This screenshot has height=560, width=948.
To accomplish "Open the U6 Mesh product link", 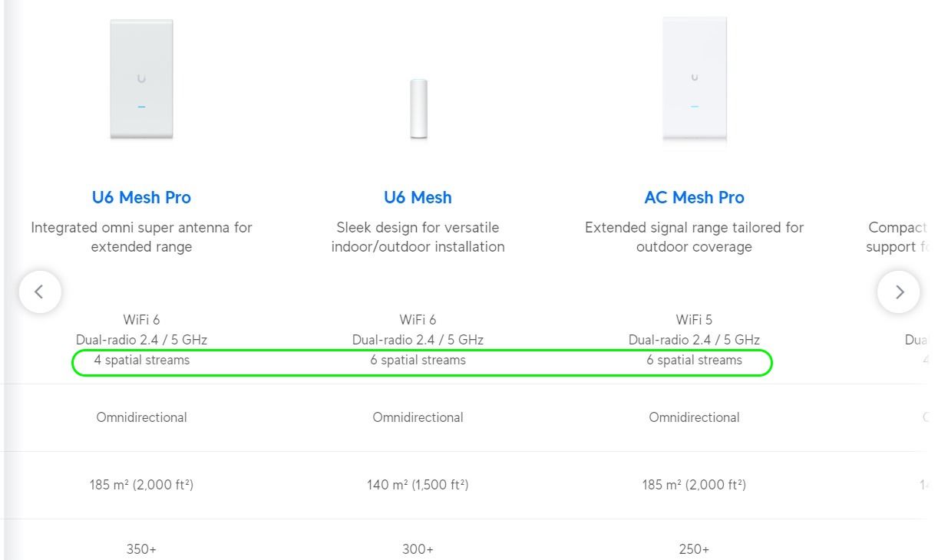I will (x=418, y=197).
